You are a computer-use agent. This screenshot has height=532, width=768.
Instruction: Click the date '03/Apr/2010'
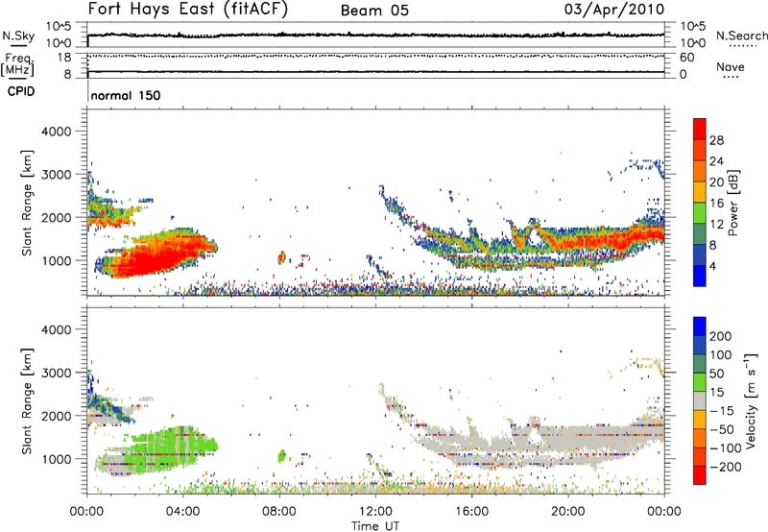point(614,10)
